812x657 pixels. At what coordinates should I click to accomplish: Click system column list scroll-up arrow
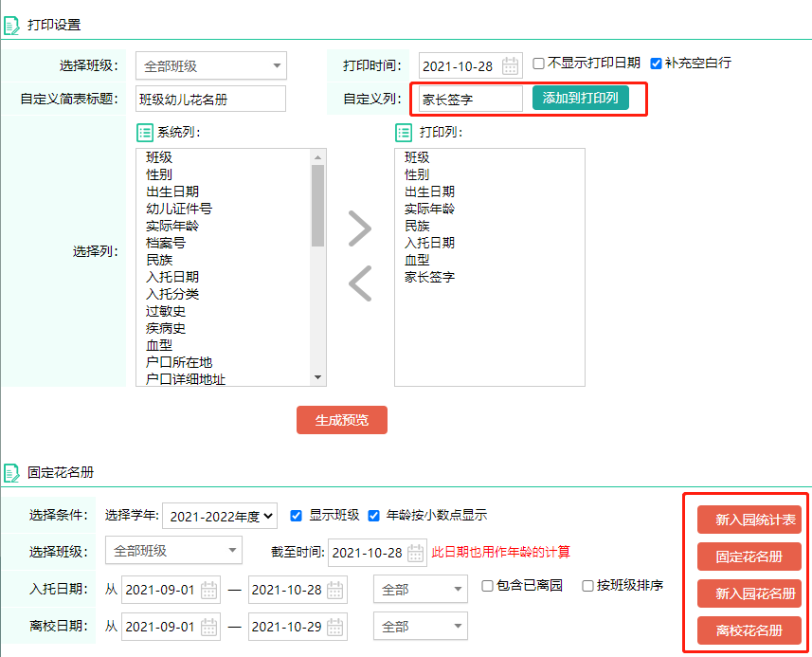point(318,157)
